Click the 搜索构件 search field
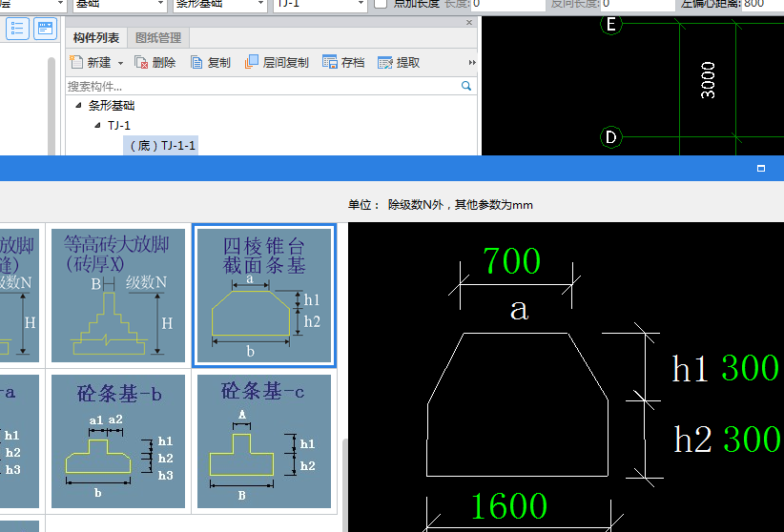 pos(262,86)
